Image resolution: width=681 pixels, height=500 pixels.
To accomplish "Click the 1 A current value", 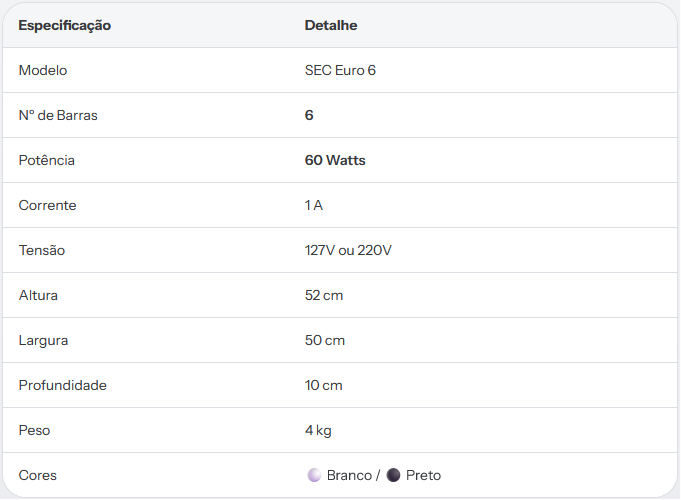I will 314,205.
